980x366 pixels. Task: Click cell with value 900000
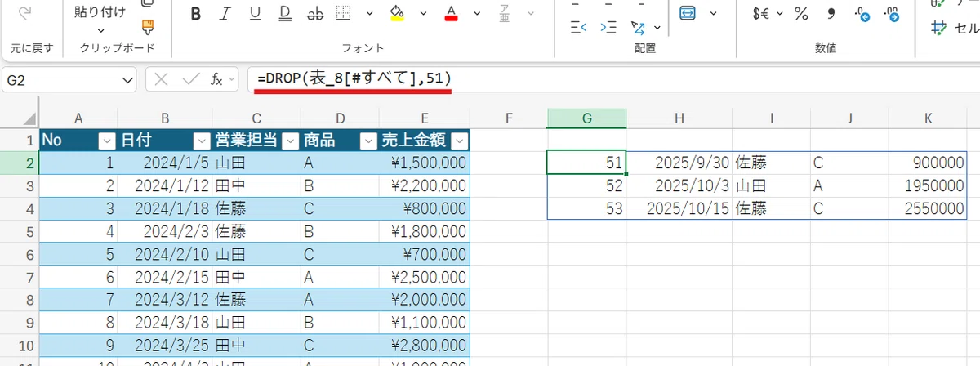tap(929, 163)
